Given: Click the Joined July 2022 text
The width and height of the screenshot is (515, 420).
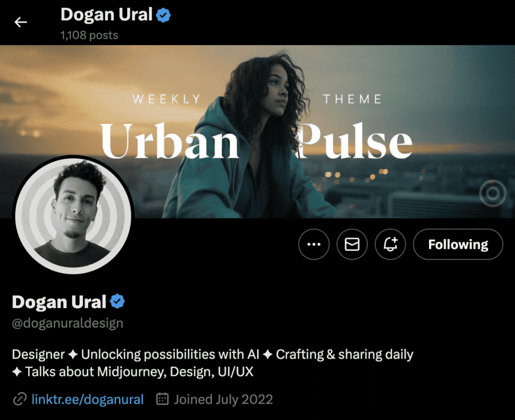Looking at the screenshot, I should coord(223,399).
